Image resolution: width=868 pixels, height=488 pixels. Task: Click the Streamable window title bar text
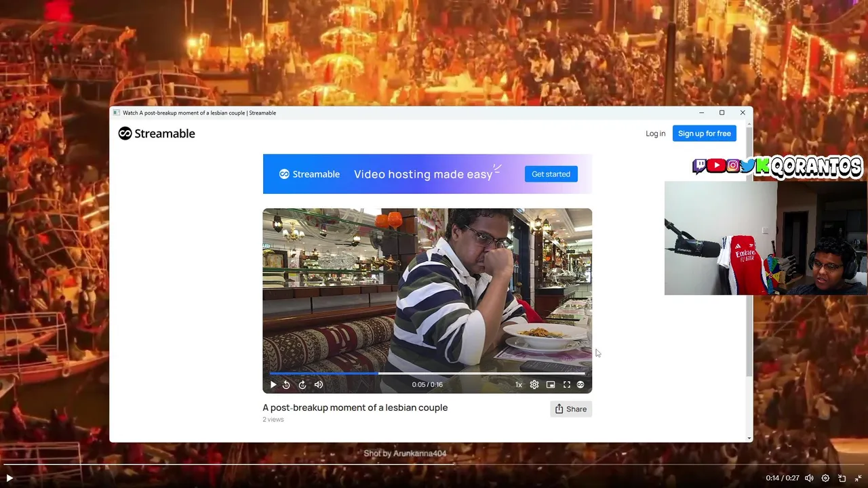pos(199,113)
